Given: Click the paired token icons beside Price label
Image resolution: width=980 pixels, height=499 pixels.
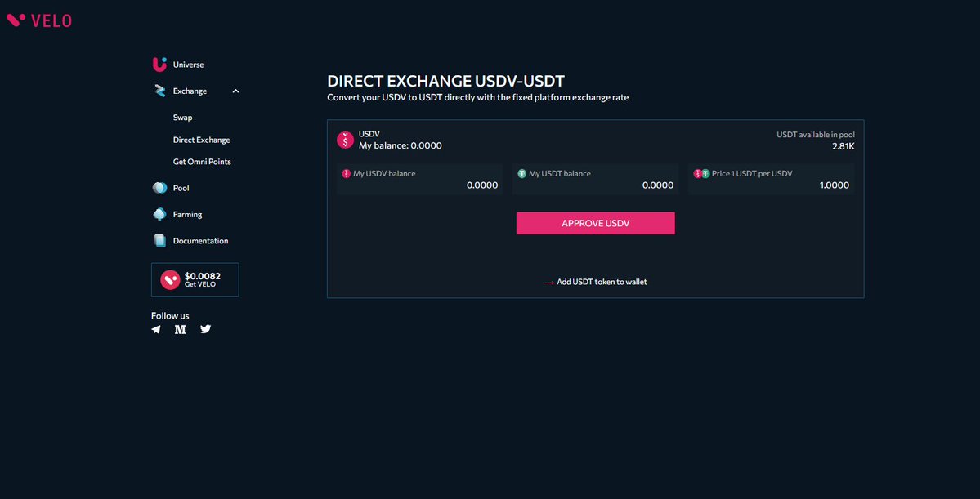Looking at the screenshot, I should [702, 174].
